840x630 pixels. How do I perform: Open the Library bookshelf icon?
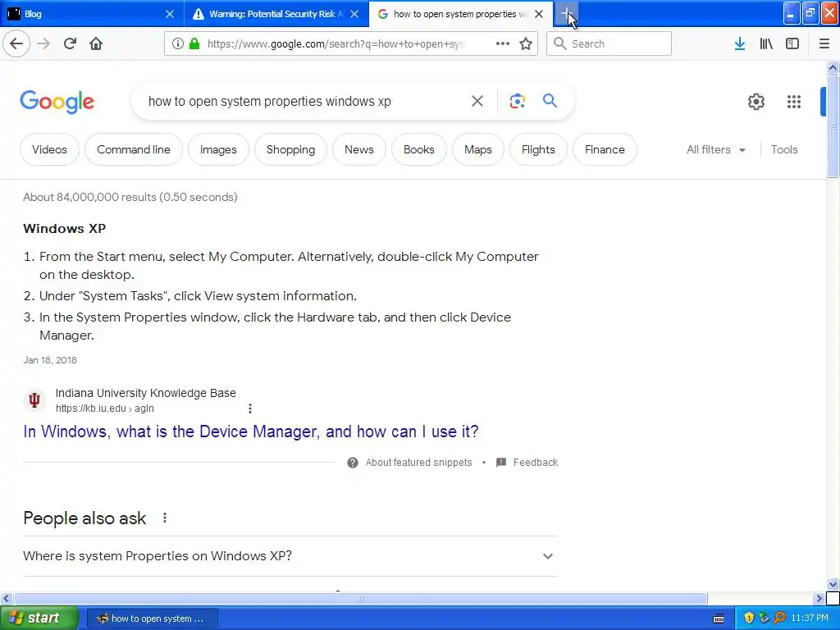coord(766,43)
